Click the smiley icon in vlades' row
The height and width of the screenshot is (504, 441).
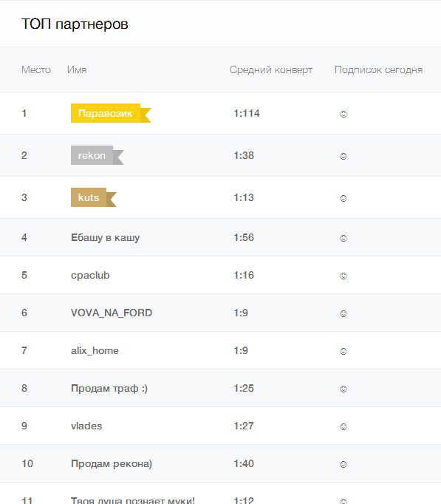tap(343, 426)
